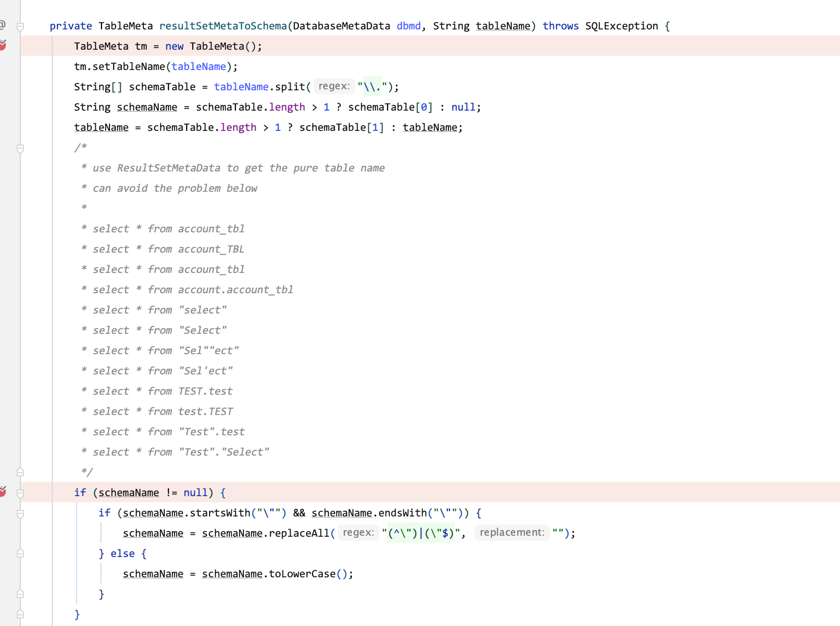This screenshot has width=840, height=626.
Task: Click the fold marker at the comment's closing */ line
Action: (20, 472)
